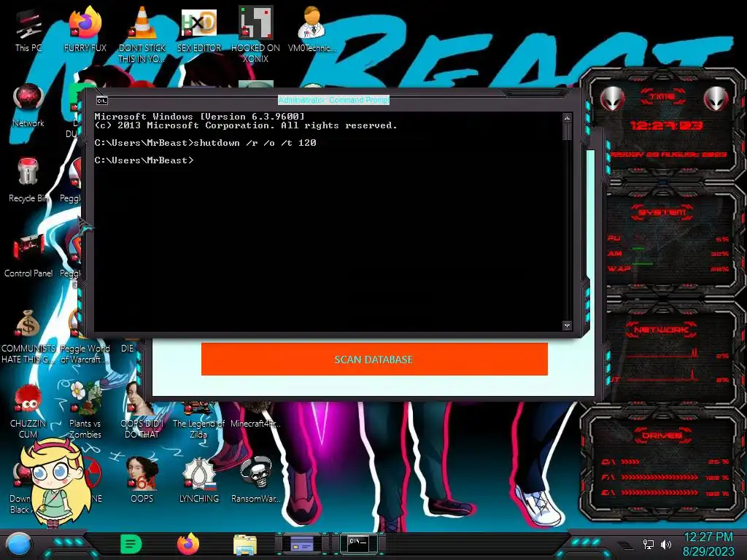The width and height of the screenshot is (747, 560).
Task: Open the green notes app in taskbar
Action: (x=131, y=544)
